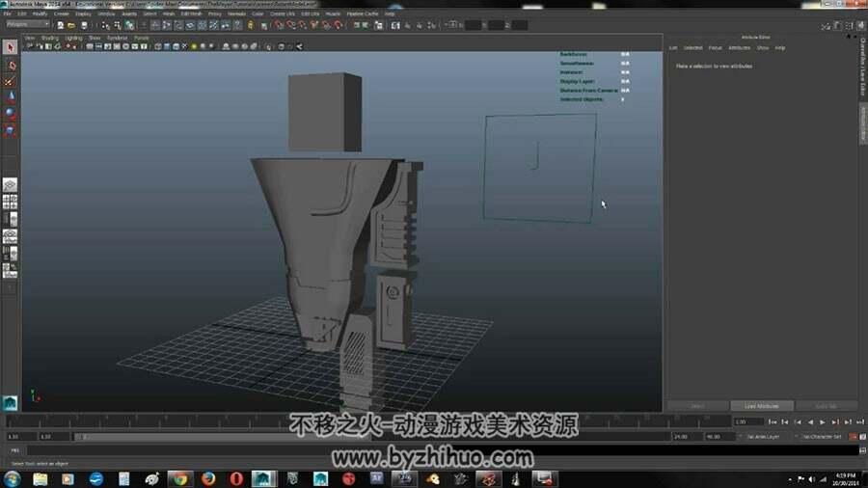
Task: Open the Edit Mesh menu
Action: 192,14
